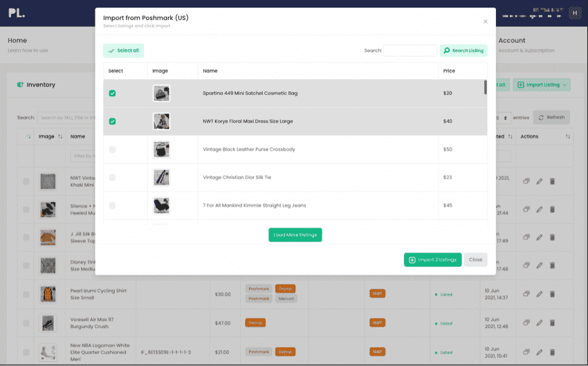This screenshot has width=588, height=366.
Task: Click into the dialog Search input field
Action: (410, 51)
